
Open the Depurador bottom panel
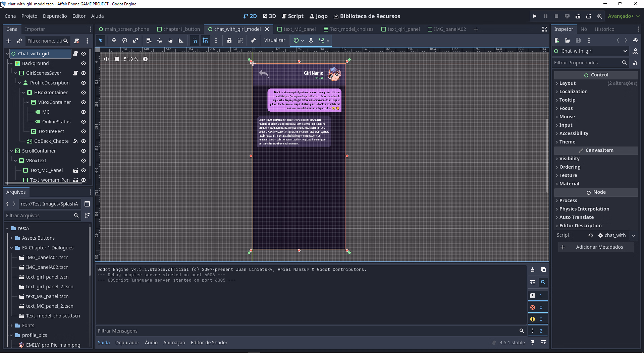tap(127, 343)
